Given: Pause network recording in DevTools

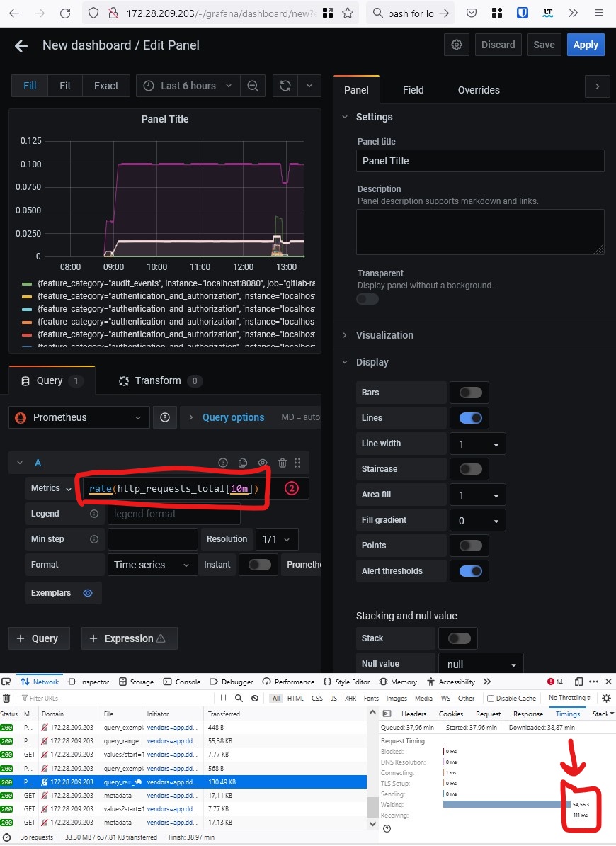Looking at the screenshot, I should click(x=223, y=698).
